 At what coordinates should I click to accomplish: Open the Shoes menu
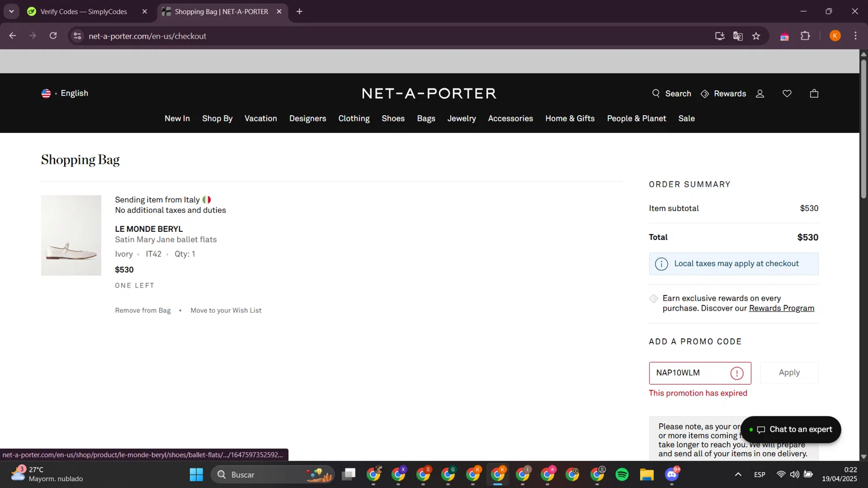393,119
